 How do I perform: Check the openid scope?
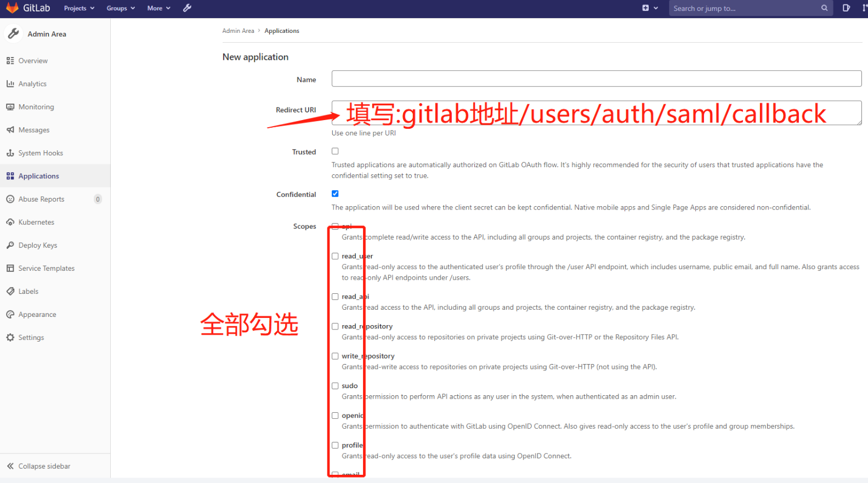[x=335, y=416]
